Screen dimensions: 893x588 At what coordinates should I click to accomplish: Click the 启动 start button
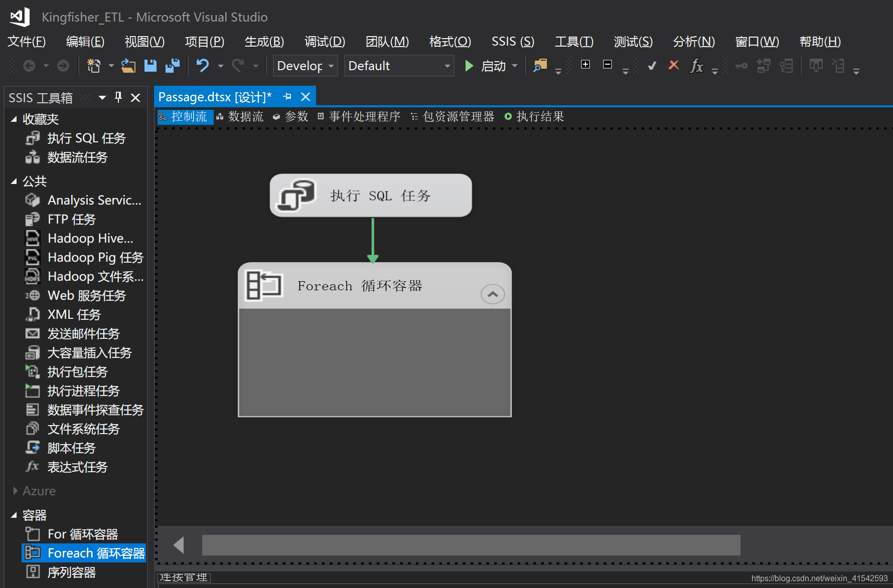coord(485,66)
